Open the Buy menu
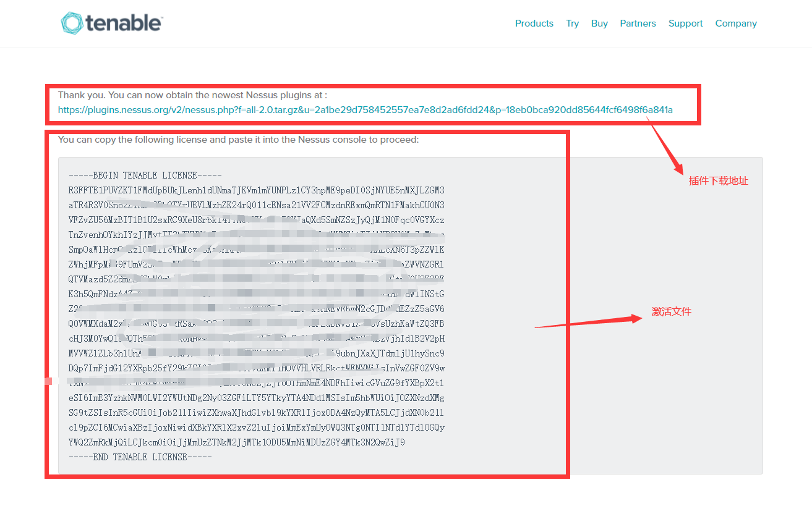 [599, 23]
